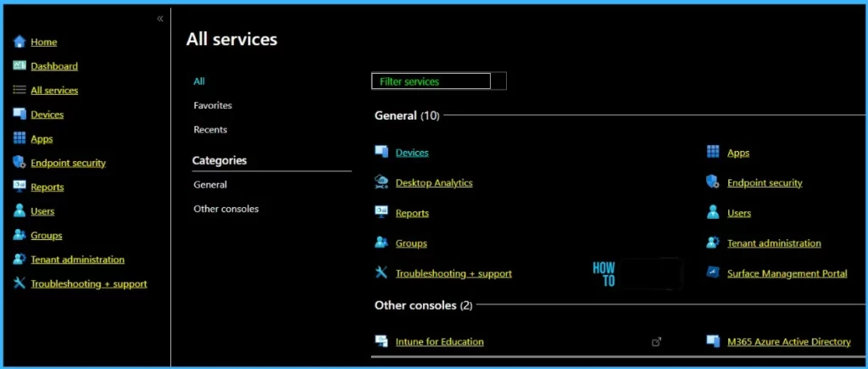Open Desktop Analytics link
This screenshot has height=369, width=868.
pos(434,182)
